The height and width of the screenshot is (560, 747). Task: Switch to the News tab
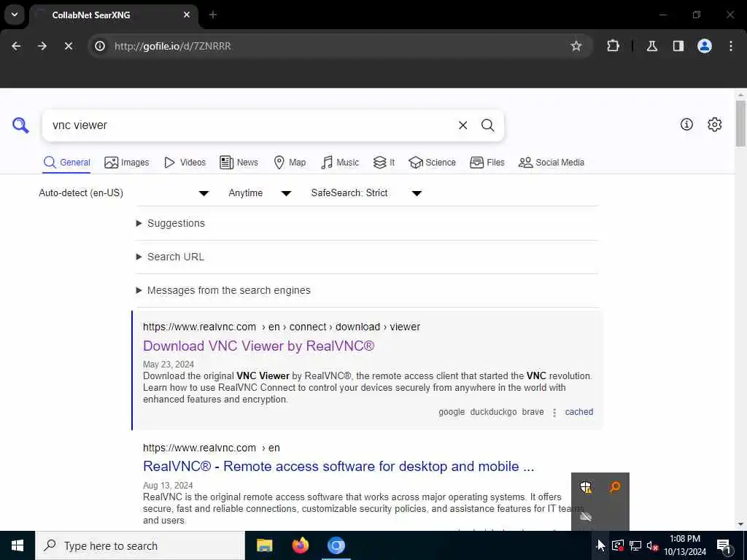click(239, 163)
